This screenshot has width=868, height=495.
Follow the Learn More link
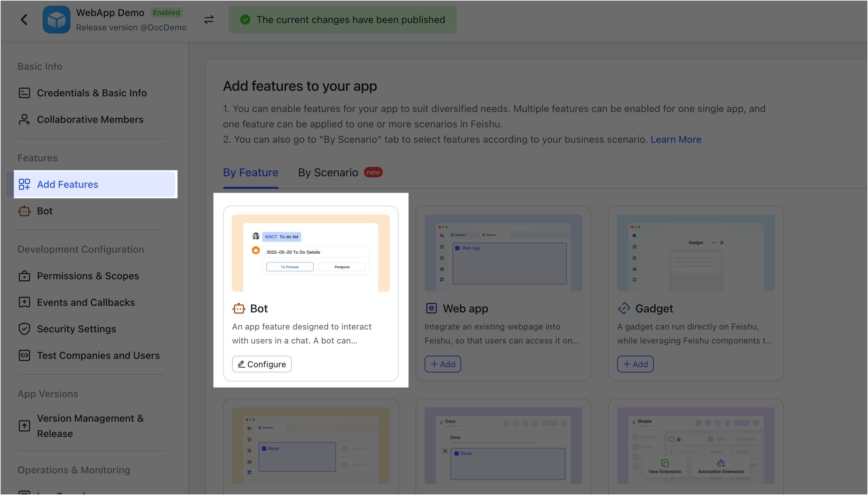676,139
